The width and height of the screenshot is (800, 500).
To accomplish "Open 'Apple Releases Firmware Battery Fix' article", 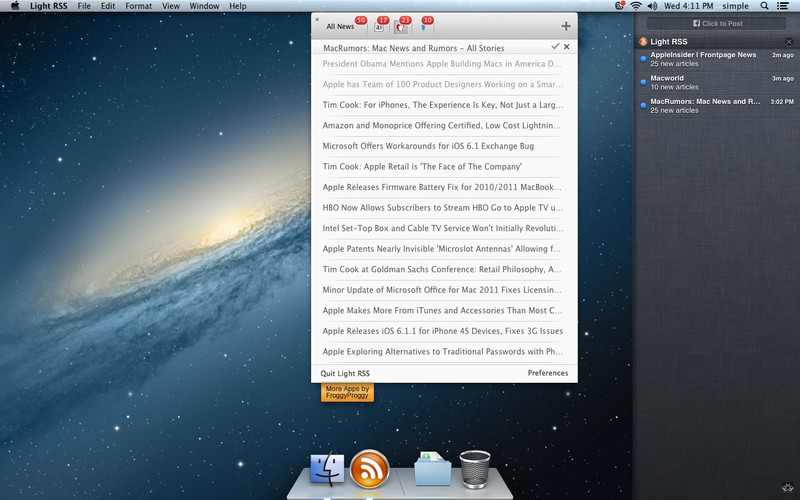I will point(442,187).
